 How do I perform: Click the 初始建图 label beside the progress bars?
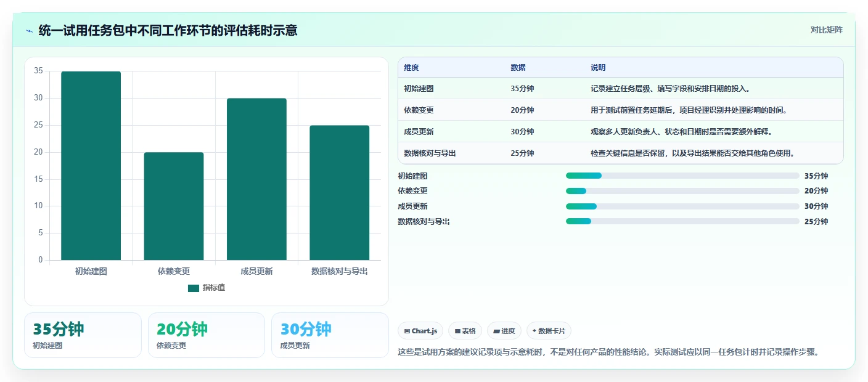click(413, 176)
